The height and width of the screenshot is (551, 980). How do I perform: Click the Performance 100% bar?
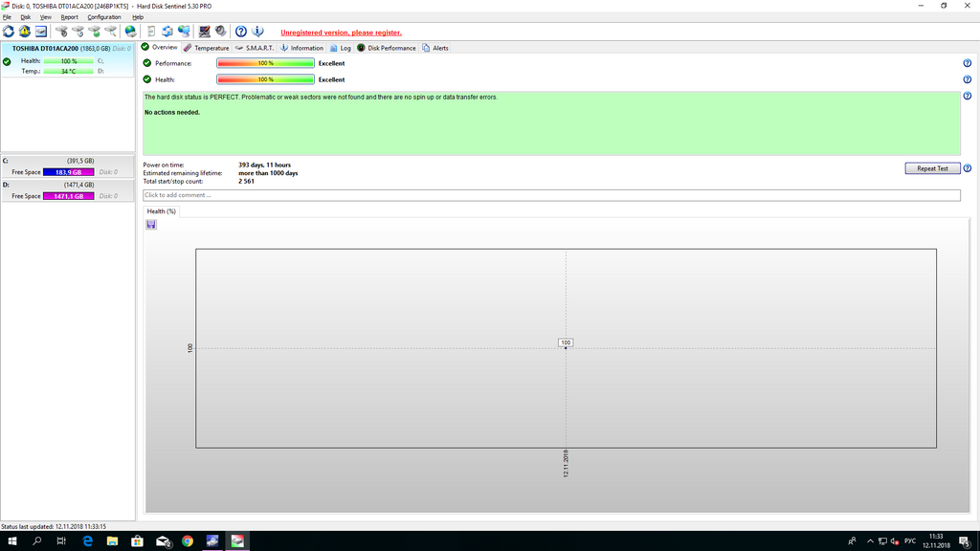click(x=266, y=63)
